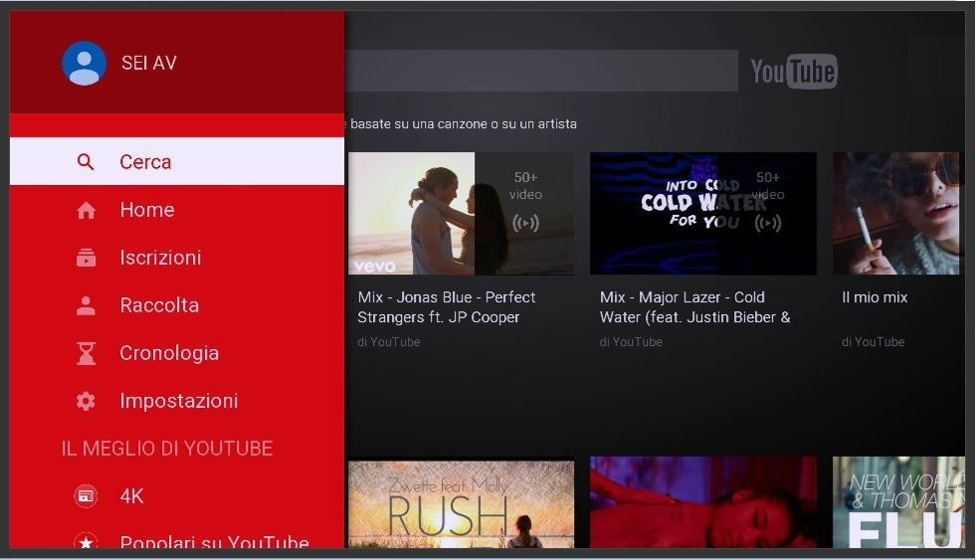The width and height of the screenshot is (976, 560).
Task: Click the Iscrizioni subscriptions icon
Action: point(86,258)
